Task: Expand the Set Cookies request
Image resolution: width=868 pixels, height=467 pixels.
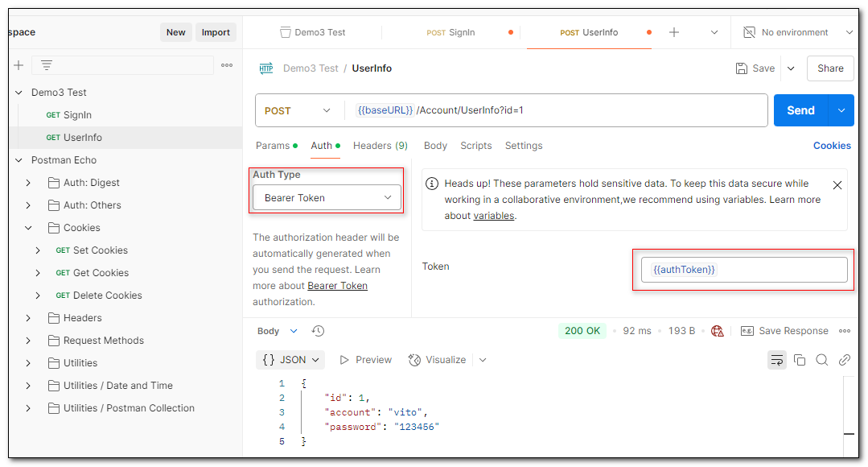Action: [38, 250]
